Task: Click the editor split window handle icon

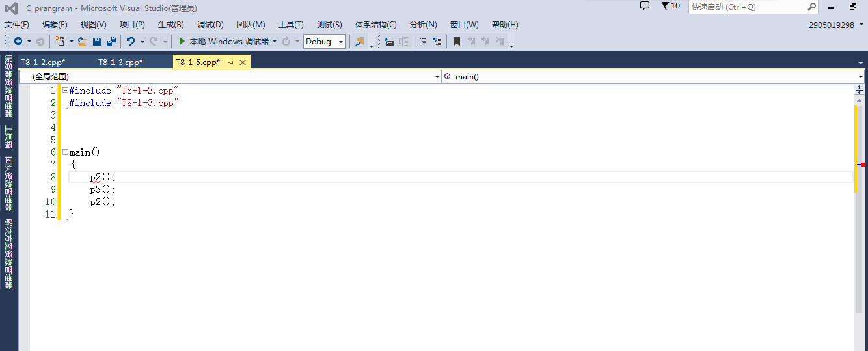Action: click(x=860, y=89)
